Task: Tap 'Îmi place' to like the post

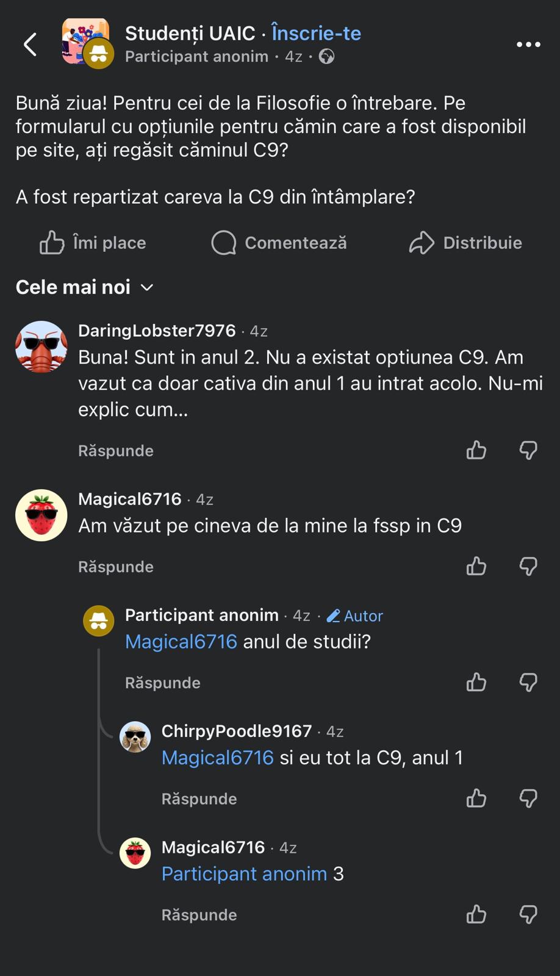Action: tap(93, 243)
